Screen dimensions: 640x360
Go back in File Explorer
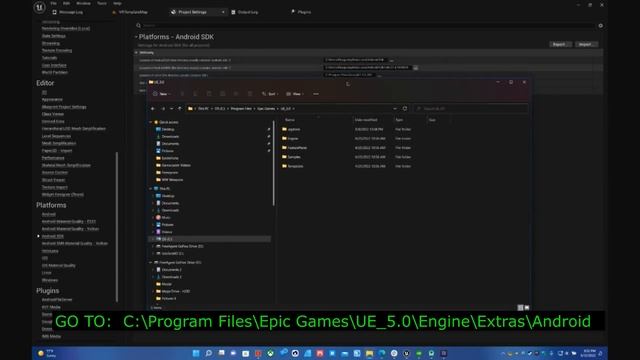point(153,109)
